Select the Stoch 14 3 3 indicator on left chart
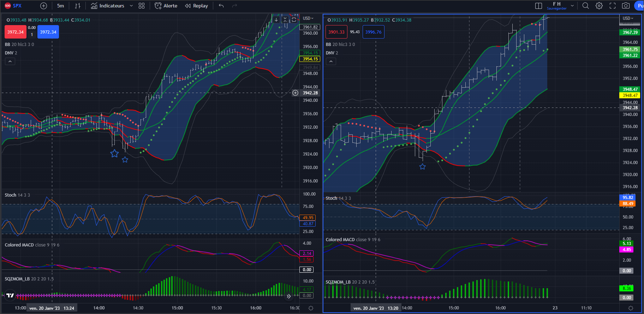Viewport: 644px width, 314px height. click(17, 195)
